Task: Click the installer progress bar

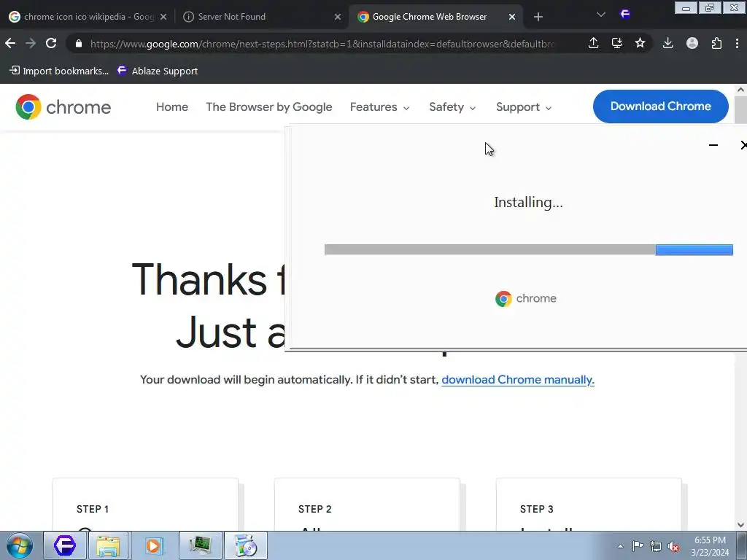Action: [528, 249]
